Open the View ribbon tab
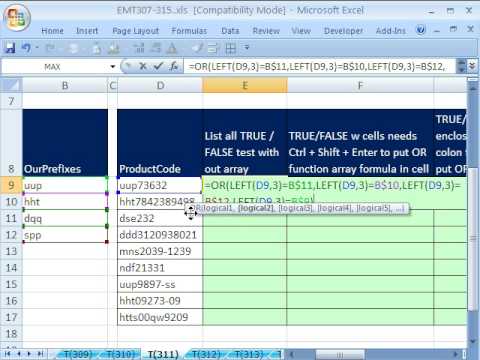The width and height of the screenshot is (480, 360). pos(301,31)
